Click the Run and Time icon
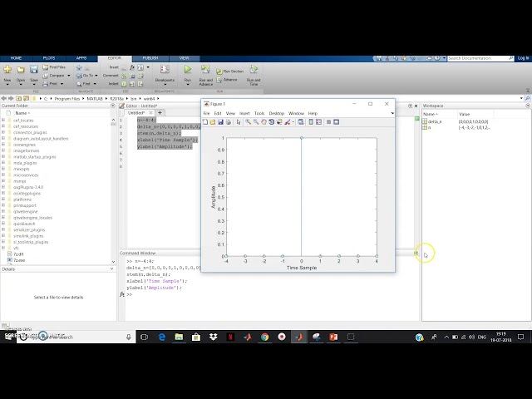 coord(254,70)
